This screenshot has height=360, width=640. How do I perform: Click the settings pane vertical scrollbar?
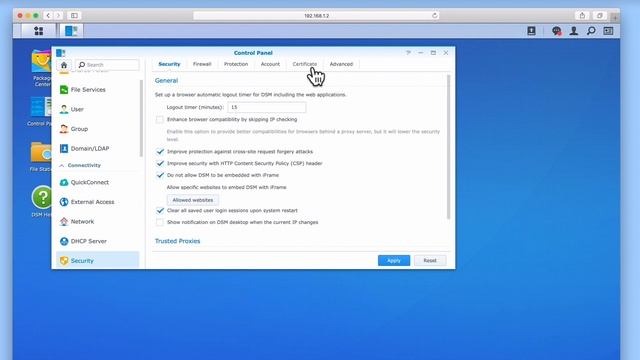(448, 147)
